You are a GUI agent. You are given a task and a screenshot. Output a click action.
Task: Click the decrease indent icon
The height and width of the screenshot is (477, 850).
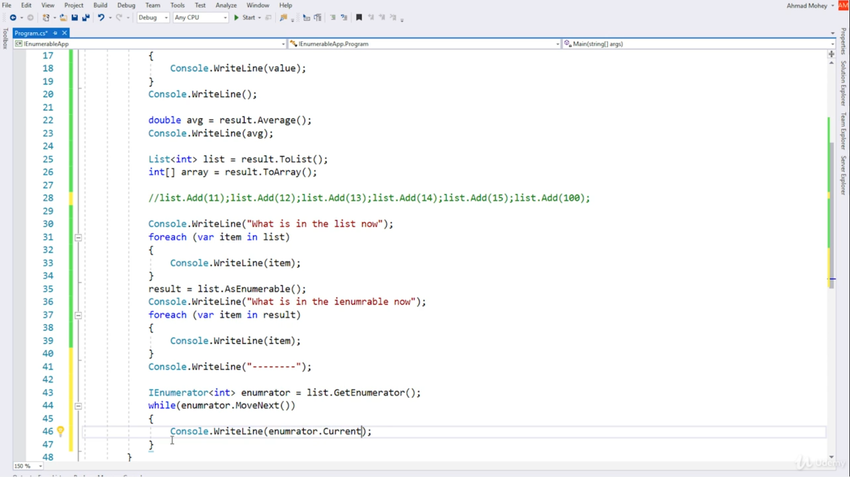click(x=306, y=17)
